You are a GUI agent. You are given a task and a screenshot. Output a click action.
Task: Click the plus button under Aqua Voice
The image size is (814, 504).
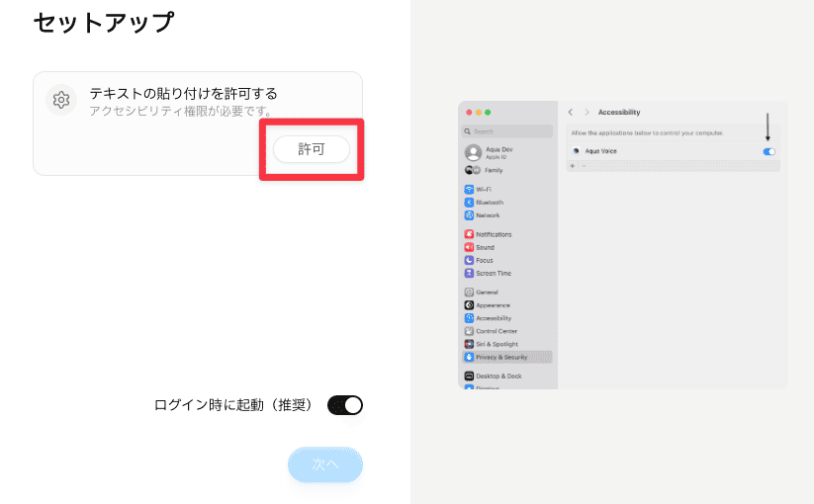point(573,166)
